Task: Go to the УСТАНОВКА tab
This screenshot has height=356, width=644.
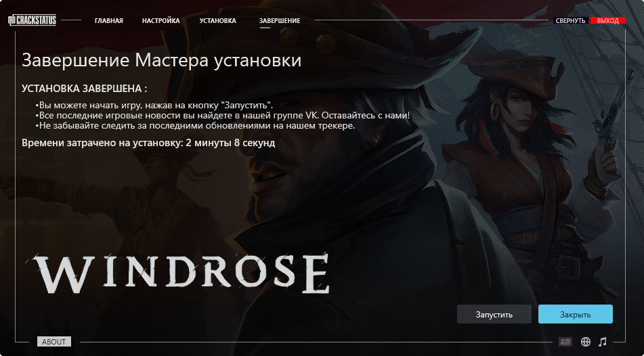Action: pos(217,20)
